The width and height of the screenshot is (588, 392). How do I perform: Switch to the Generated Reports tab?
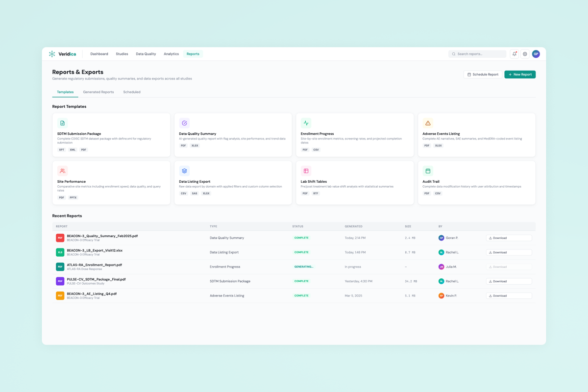click(x=98, y=92)
